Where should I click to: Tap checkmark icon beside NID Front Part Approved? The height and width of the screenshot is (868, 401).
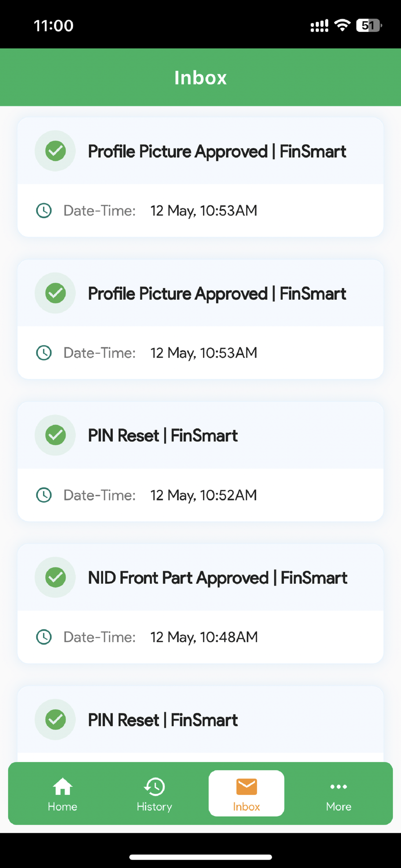click(x=55, y=577)
